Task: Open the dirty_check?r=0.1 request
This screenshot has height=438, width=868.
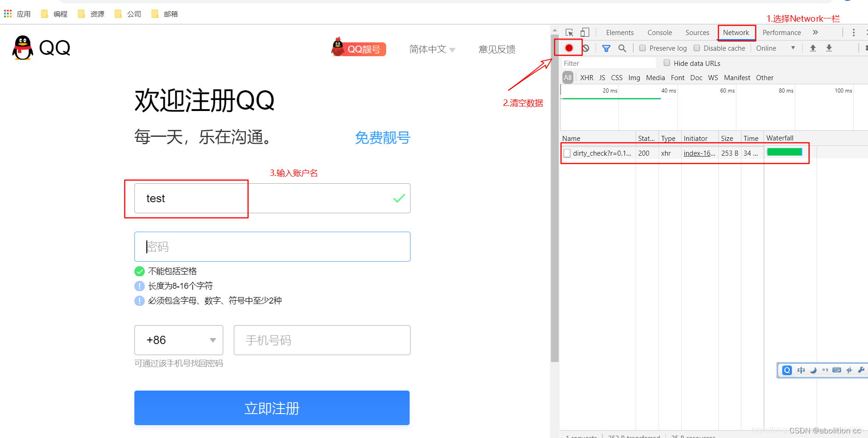Action: tap(602, 153)
